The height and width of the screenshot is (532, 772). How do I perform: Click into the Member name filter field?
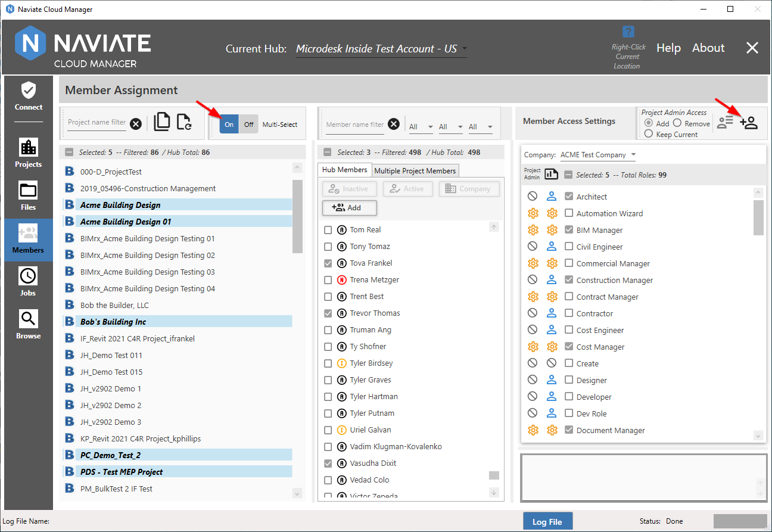point(355,125)
